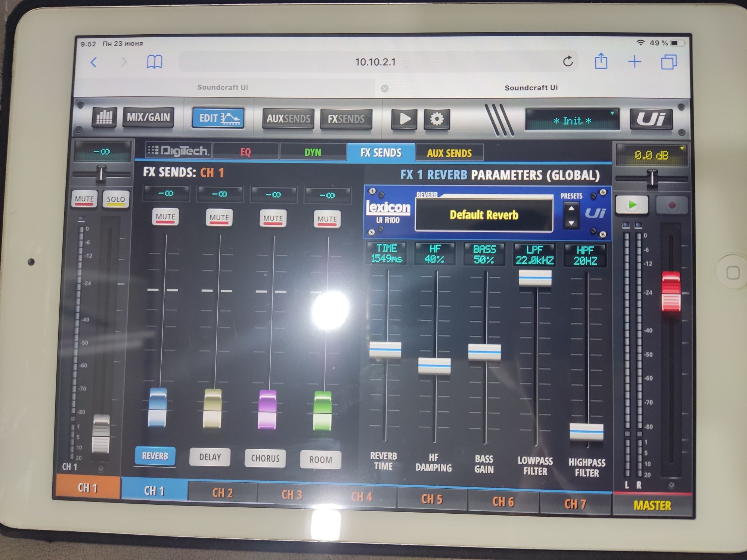Show all Safari tabs overview
Viewport: 747px width, 560px height.
(669, 62)
